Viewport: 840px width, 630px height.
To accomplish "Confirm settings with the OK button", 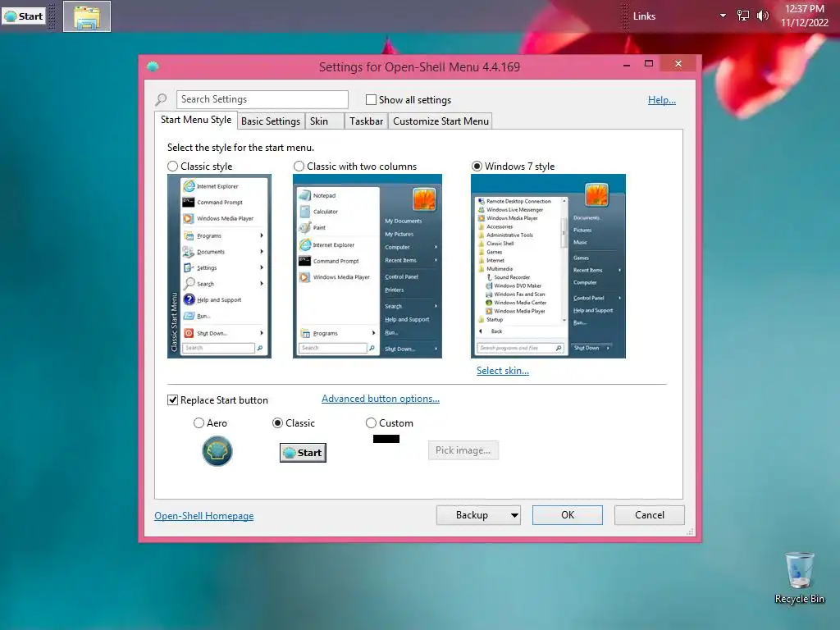I will tap(568, 515).
